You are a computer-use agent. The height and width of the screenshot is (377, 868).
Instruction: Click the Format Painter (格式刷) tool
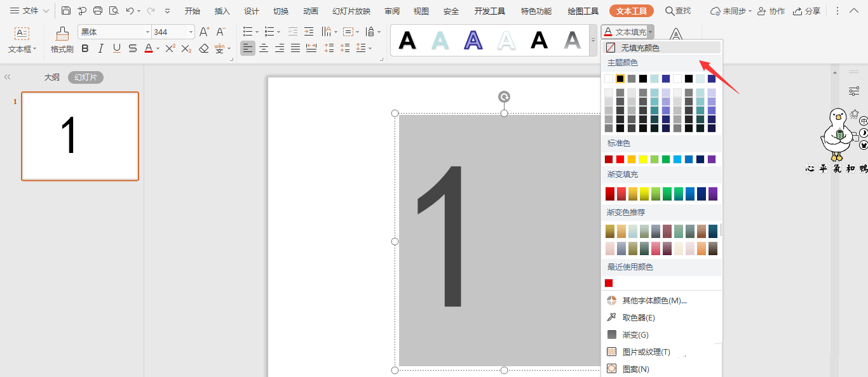pos(62,40)
